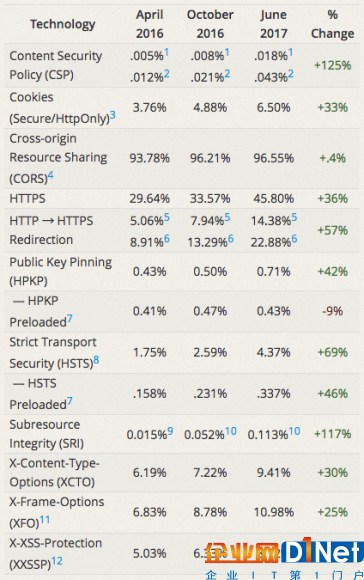The height and width of the screenshot is (580, 364).
Task: Open footnote 9 on the 0.015% SRI value
Action: [x=170, y=431]
